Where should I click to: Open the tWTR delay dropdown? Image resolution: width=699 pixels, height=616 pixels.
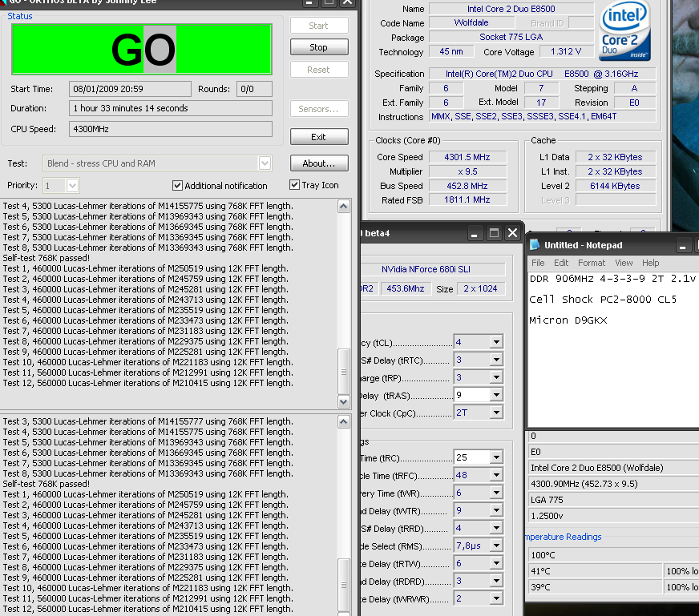pos(496,510)
